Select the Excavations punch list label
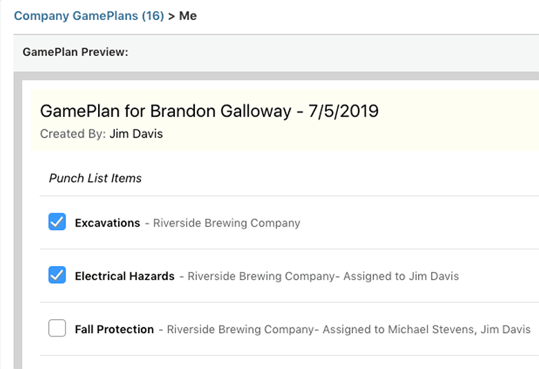The image size is (539, 369). coord(108,223)
